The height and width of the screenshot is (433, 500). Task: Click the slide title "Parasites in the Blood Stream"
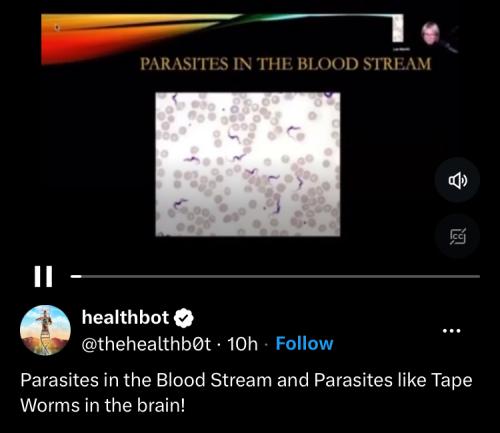[x=285, y=64]
